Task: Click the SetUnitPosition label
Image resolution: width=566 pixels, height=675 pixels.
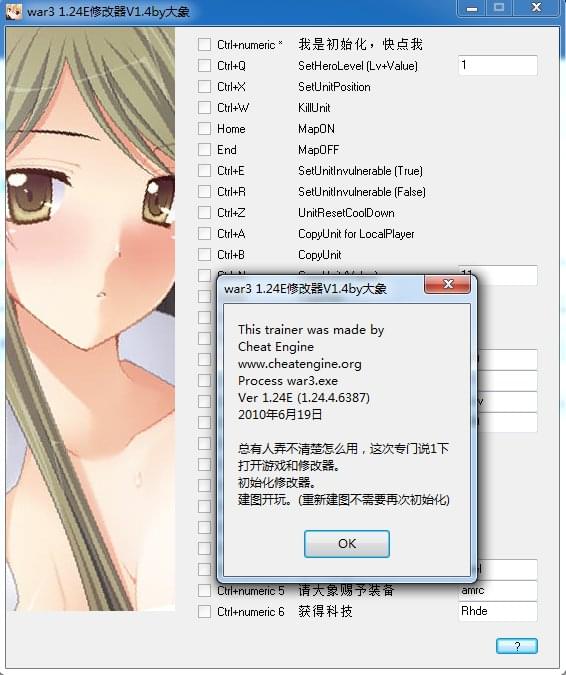Action: coord(334,87)
